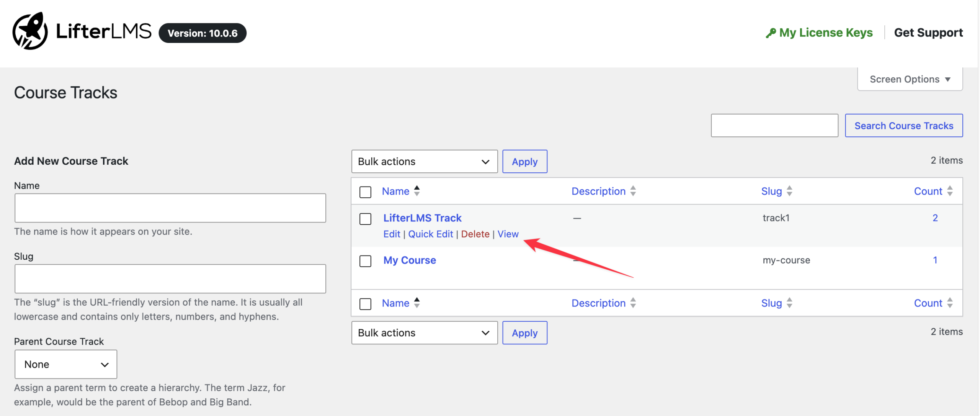980x416 pixels.
Task: Click the top Apply button
Action: [x=524, y=161]
